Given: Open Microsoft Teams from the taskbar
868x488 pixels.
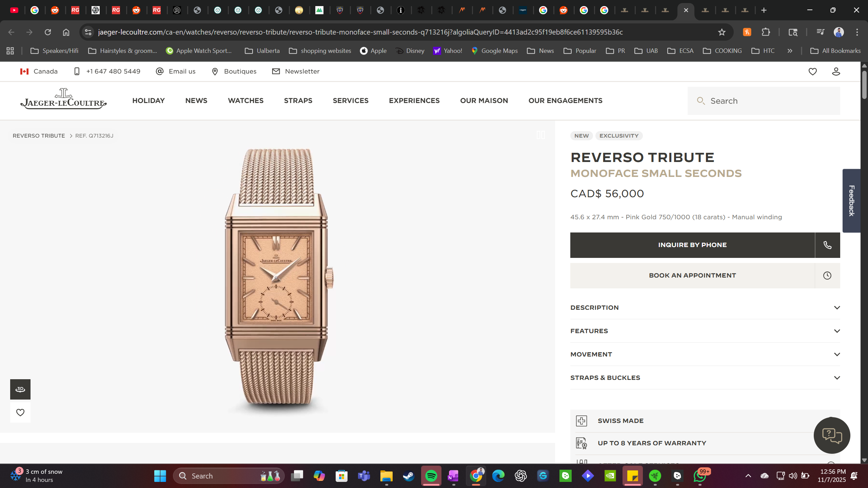Looking at the screenshot, I should click(x=364, y=476).
